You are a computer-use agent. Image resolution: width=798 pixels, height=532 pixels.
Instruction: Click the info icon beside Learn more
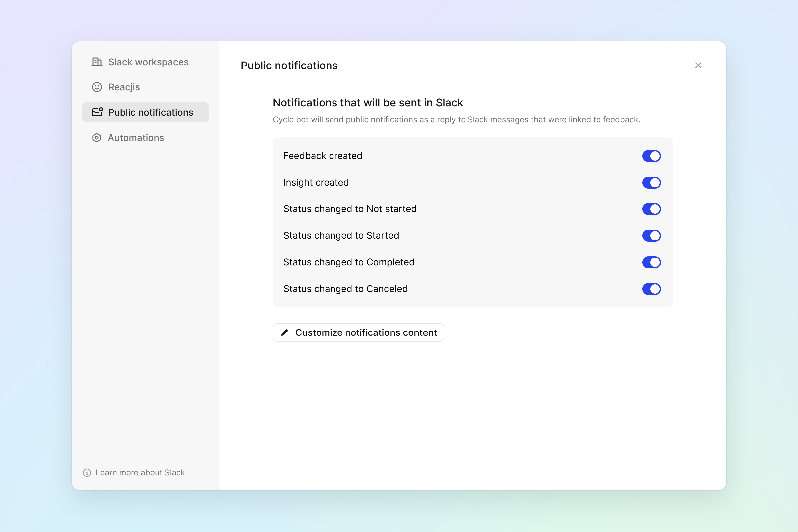(87, 472)
